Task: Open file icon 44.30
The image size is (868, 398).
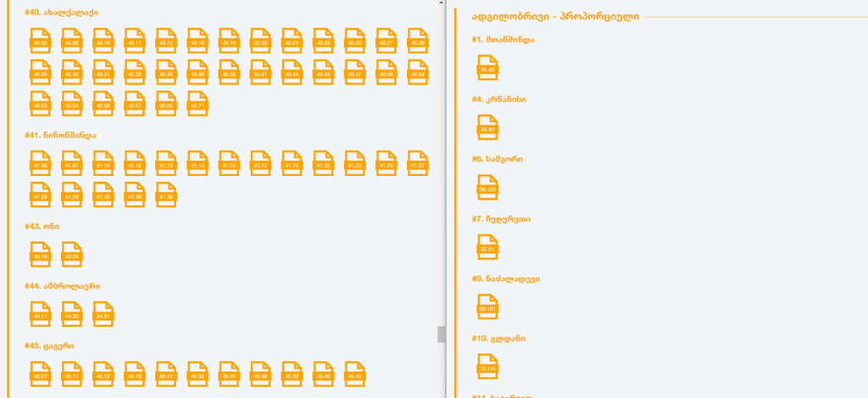Action: (x=72, y=314)
